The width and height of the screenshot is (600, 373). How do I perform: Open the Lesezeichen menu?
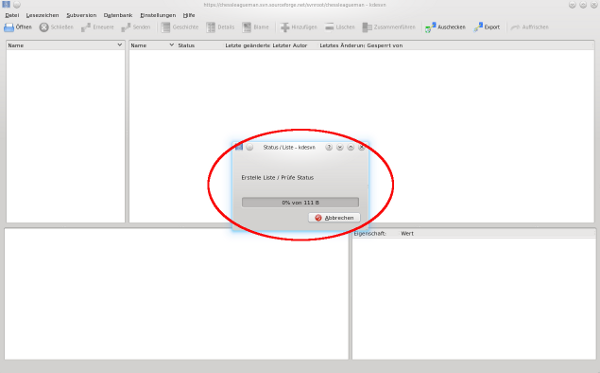[42, 15]
